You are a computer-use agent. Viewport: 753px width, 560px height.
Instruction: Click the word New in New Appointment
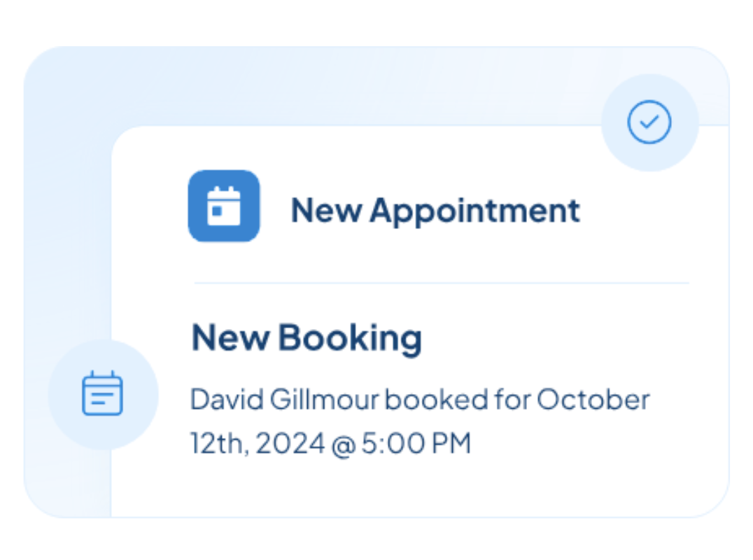tap(325, 210)
